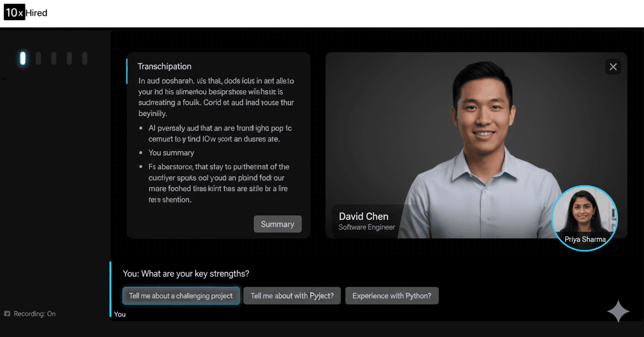Select the second step indicator pill
Viewport: 644px width, 337px height.
38,58
